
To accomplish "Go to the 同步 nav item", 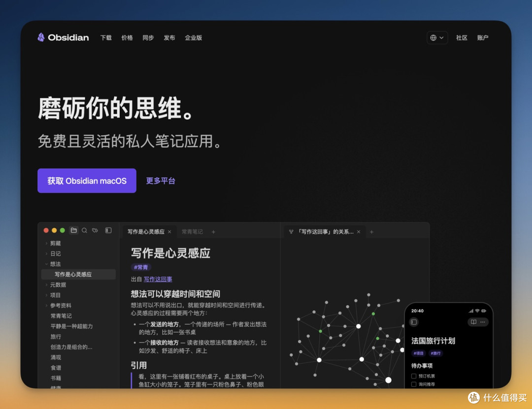I will tap(148, 37).
